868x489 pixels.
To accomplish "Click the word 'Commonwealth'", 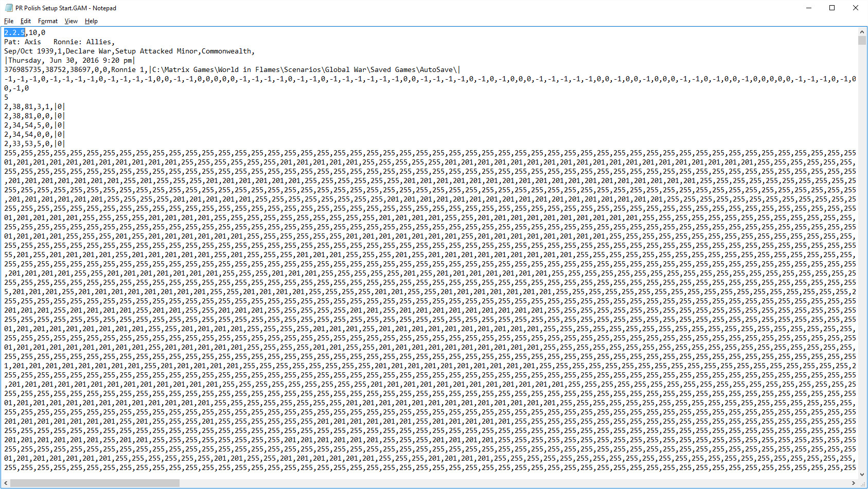I will (x=226, y=51).
